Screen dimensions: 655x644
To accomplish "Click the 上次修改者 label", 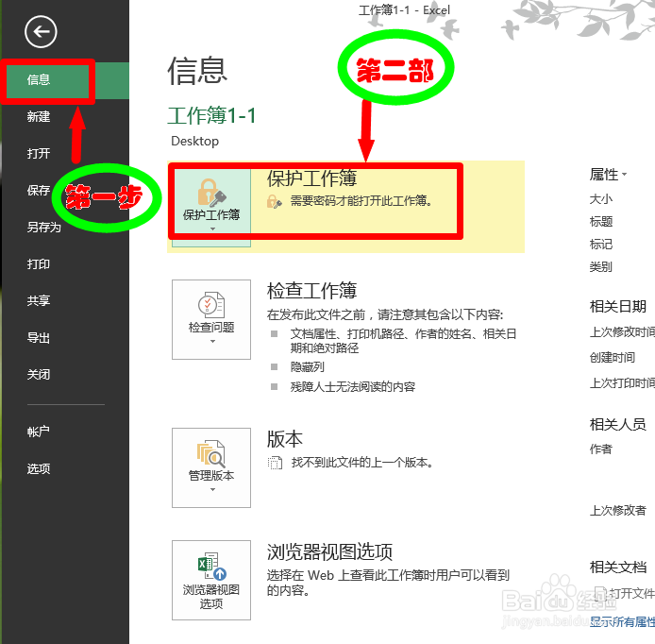I will pyautogui.click(x=617, y=510).
